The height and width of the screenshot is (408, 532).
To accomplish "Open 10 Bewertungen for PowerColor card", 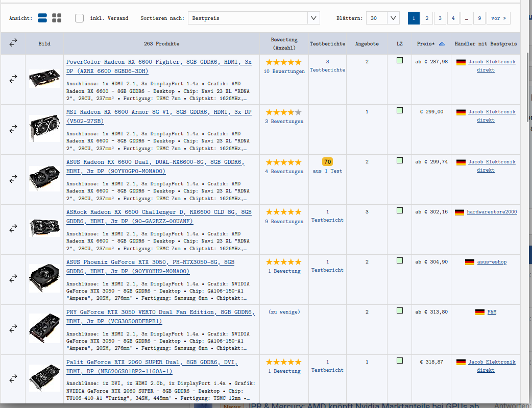I will [x=284, y=71].
